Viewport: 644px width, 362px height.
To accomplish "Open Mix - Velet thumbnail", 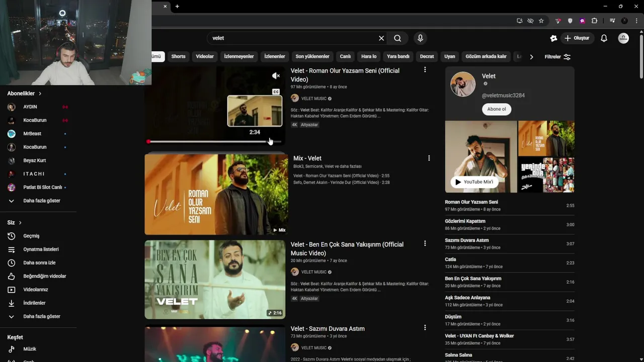I will point(216,194).
